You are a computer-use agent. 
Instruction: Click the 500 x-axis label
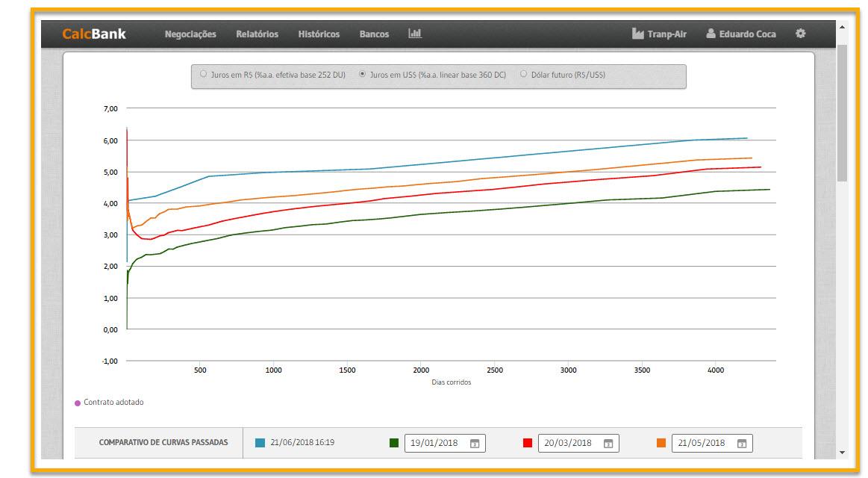200,370
